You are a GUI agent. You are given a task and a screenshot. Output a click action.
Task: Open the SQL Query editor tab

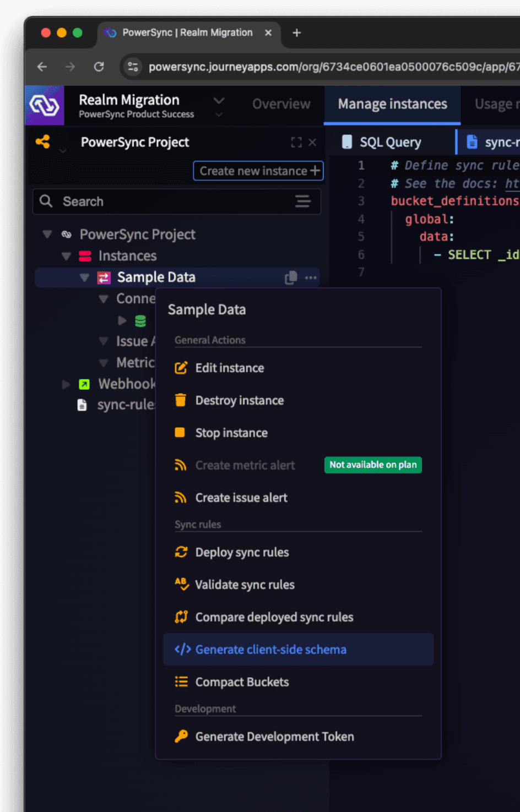(x=391, y=142)
